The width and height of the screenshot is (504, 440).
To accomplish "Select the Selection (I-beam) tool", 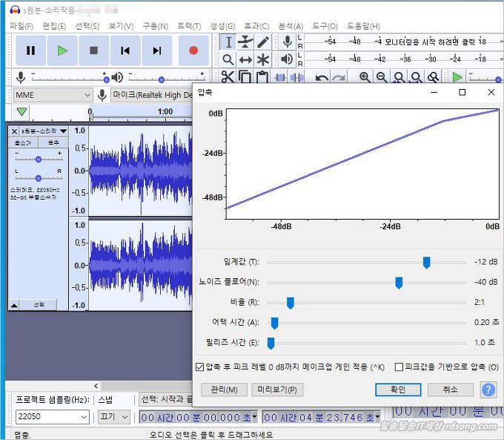I will (228, 42).
